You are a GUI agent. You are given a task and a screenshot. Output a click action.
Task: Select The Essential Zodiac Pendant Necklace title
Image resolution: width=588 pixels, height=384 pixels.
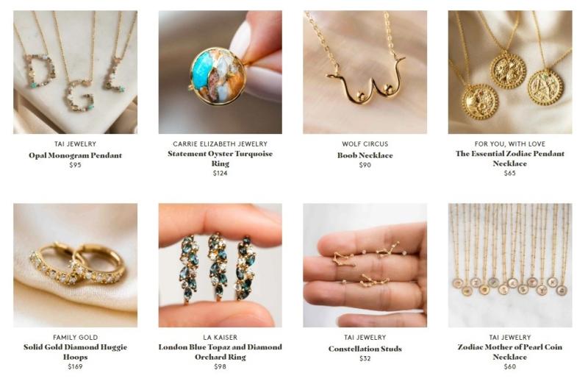click(x=510, y=158)
